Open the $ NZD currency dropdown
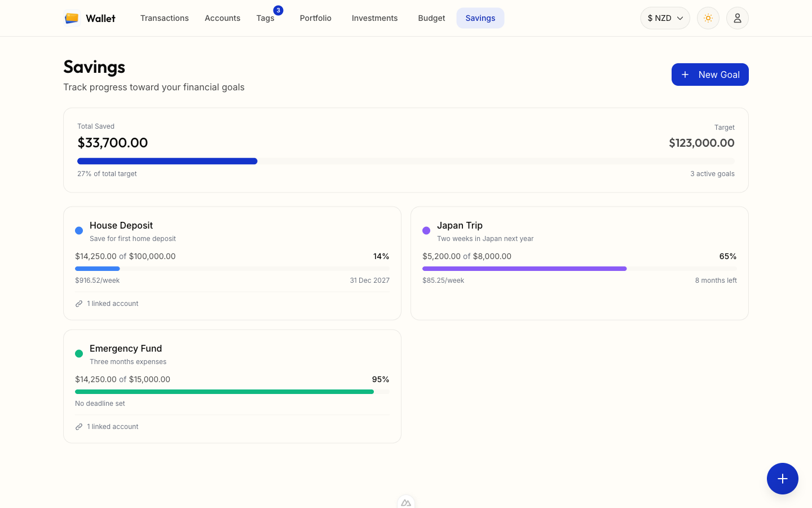The height and width of the screenshot is (508, 812). [x=665, y=17]
